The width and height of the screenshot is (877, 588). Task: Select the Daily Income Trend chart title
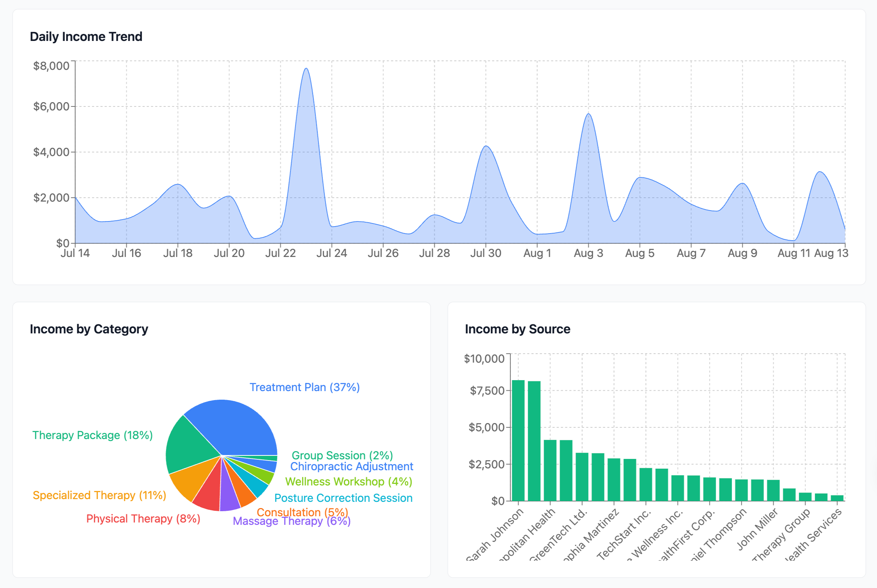pyautogui.click(x=86, y=36)
